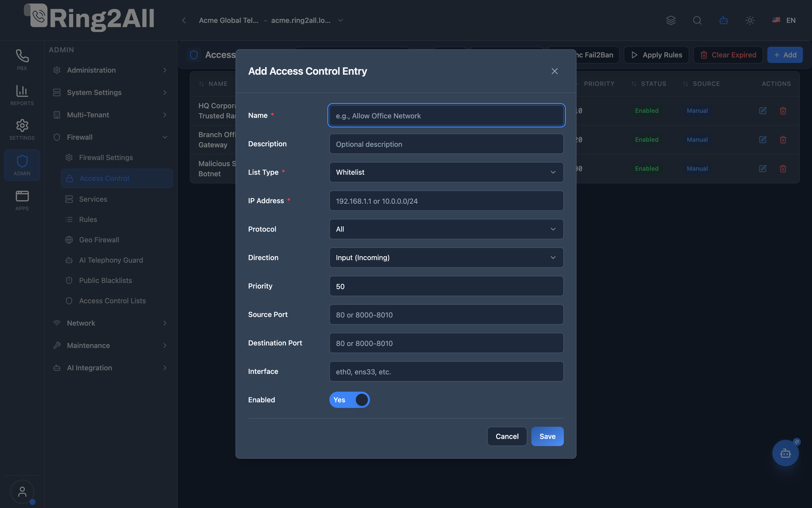Click the Apply Rules button
Image resolution: width=812 pixels, height=508 pixels.
(656, 55)
